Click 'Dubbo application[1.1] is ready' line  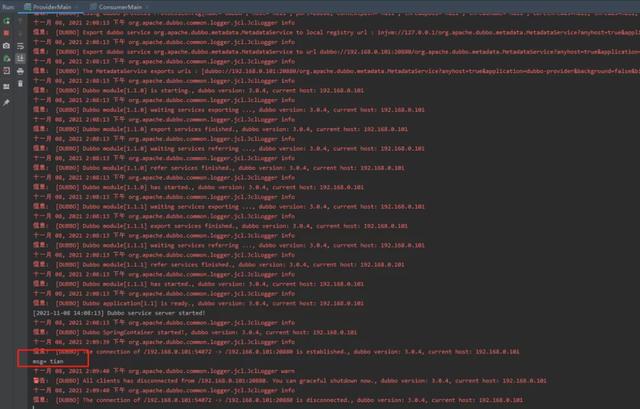click(x=198, y=303)
